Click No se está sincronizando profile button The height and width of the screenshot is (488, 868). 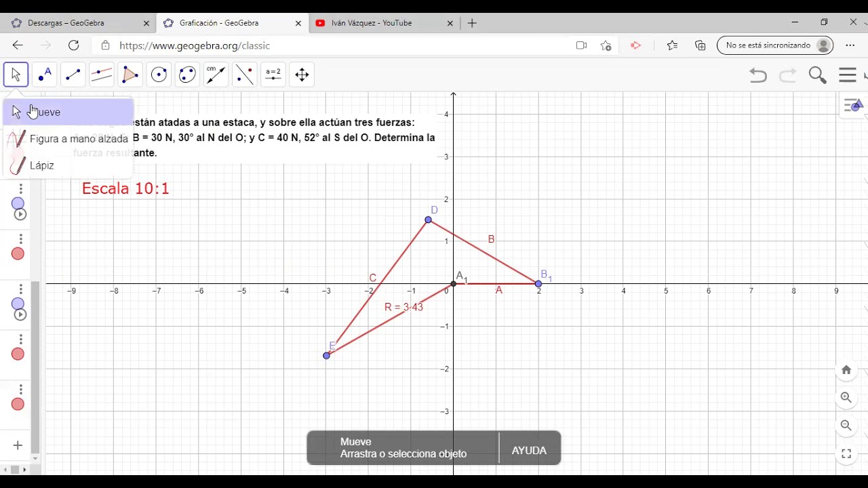tap(775, 45)
